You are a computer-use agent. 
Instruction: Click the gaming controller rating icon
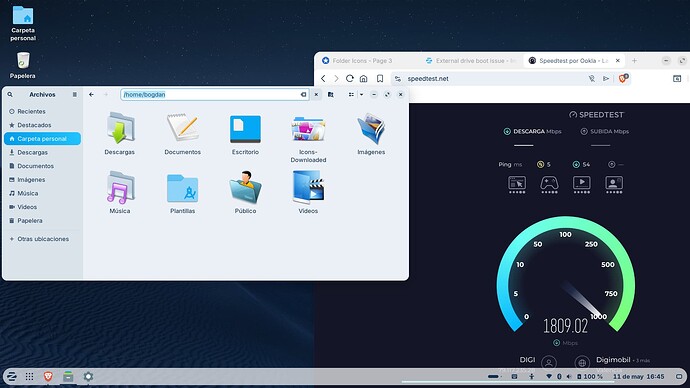click(x=549, y=184)
